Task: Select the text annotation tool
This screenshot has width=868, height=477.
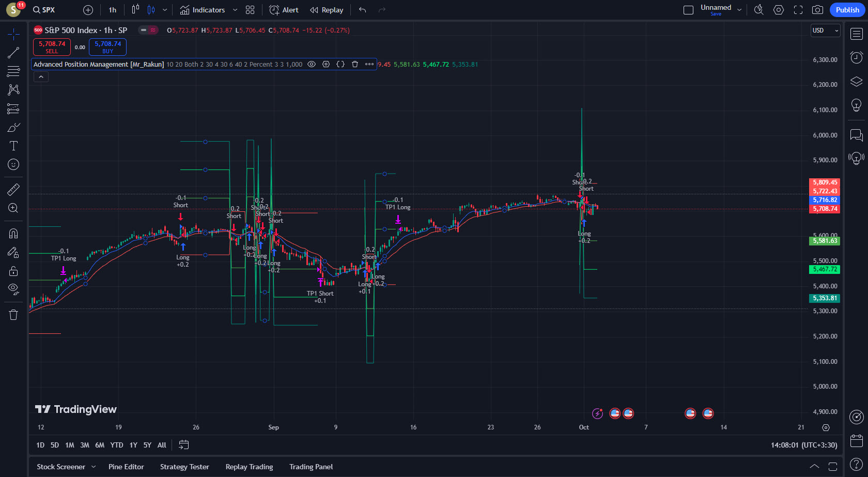Action: (13, 146)
